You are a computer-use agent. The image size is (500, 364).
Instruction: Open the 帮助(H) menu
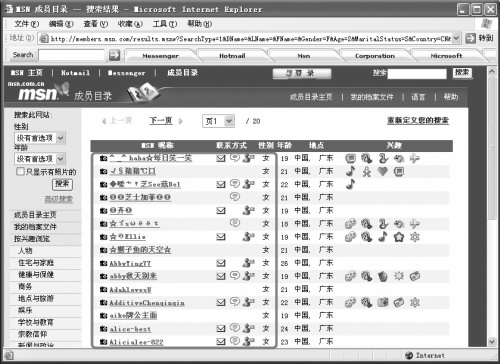[x=199, y=24]
